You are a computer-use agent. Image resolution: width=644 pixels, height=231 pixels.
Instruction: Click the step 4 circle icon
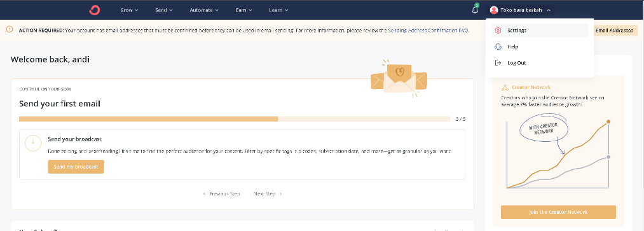click(x=33, y=143)
